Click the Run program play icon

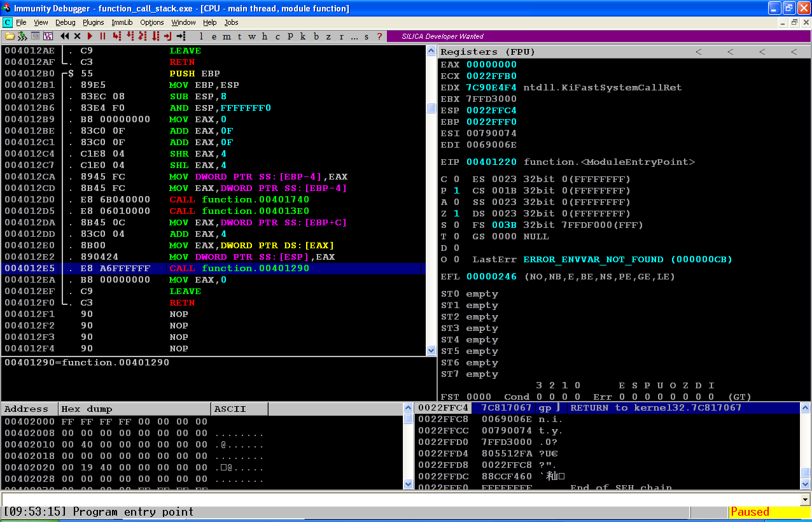[90, 36]
